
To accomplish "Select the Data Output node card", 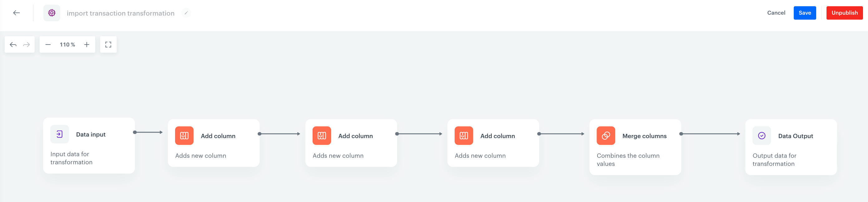I will pyautogui.click(x=791, y=147).
